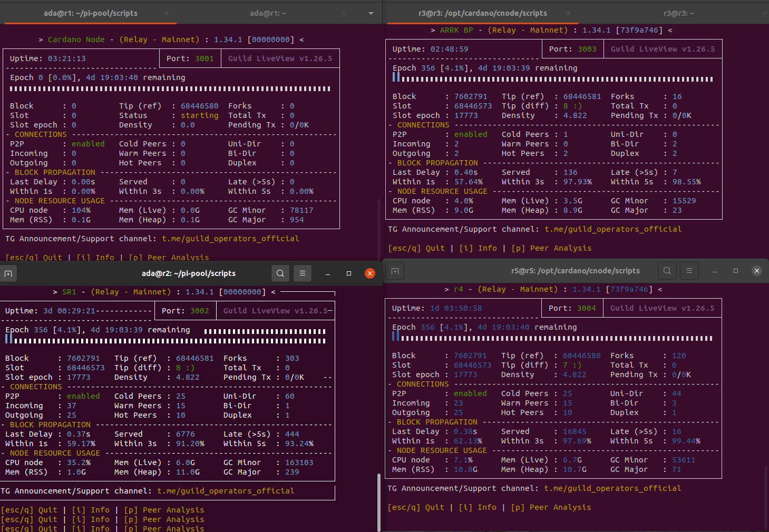
Task: Switch to the ada@r1: ~ tab
Action: 268,13
